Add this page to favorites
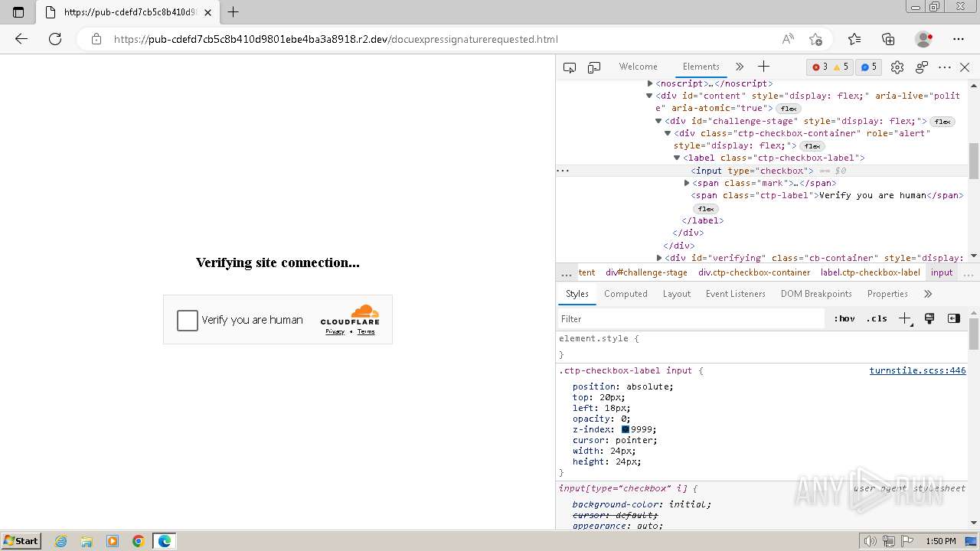 [x=815, y=39]
